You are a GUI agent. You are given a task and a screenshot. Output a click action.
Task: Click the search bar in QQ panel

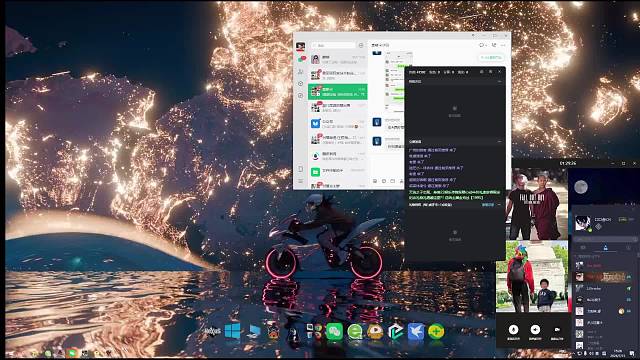tap(605, 240)
